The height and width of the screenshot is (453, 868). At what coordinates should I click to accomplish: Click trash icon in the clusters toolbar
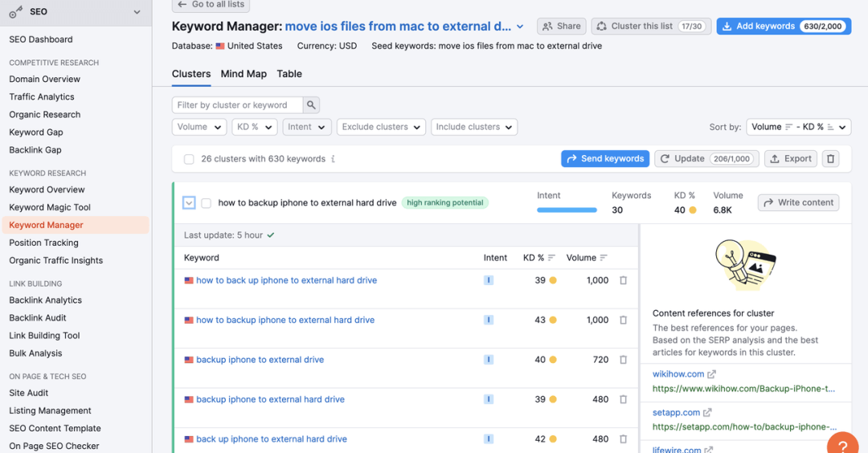coord(831,159)
